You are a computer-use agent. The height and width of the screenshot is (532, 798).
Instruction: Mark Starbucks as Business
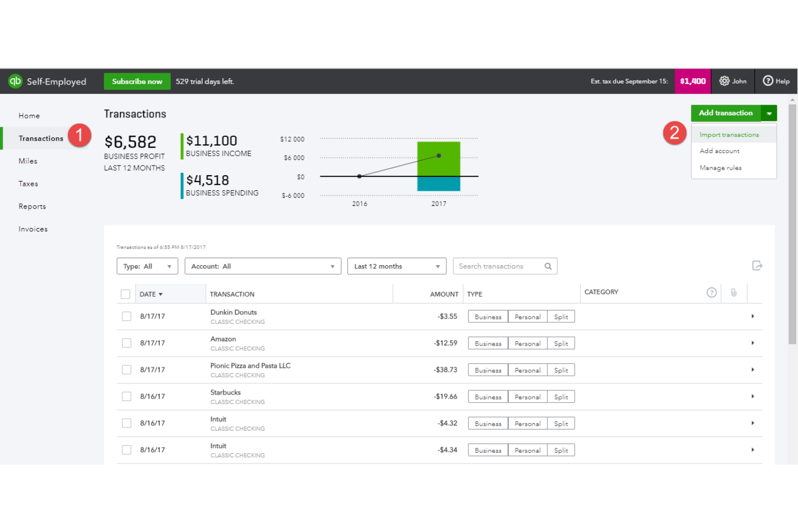coord(488,397)
